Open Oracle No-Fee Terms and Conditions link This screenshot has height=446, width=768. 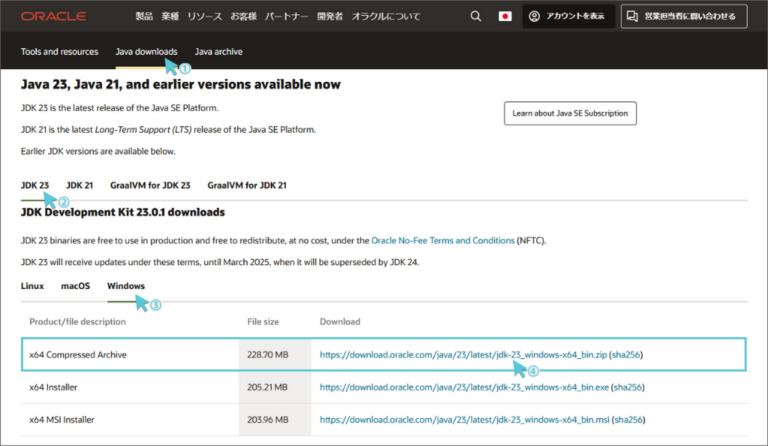pos(443,241)
